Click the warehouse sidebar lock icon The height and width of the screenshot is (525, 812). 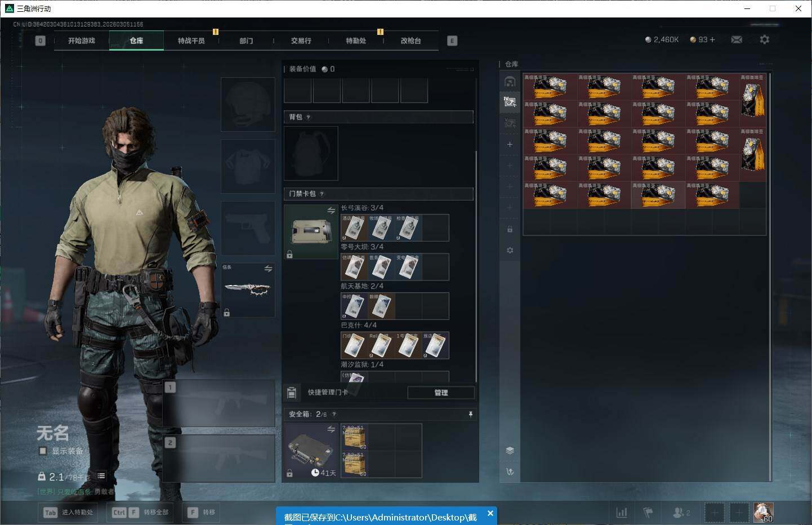[510, 229]
